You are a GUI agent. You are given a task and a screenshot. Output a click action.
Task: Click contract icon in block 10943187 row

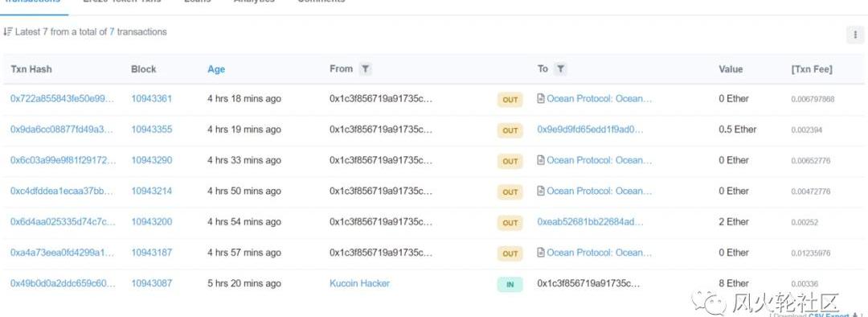point(541,252)
